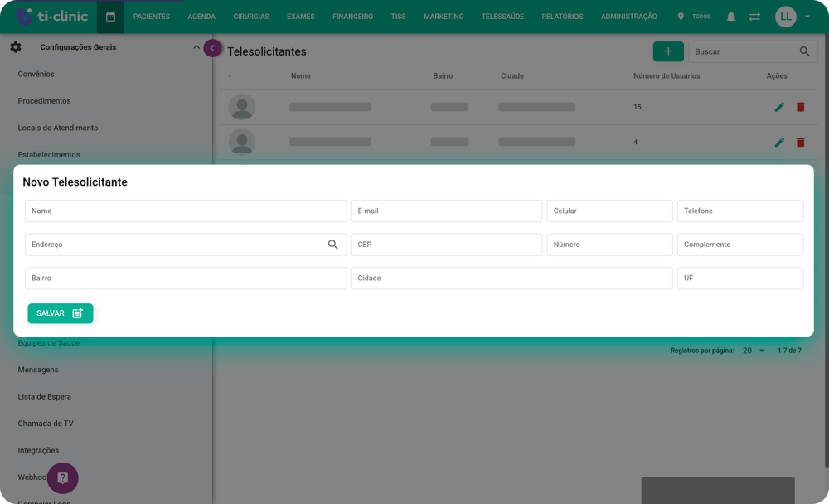Open the calendar icon in top bar

[110, 17]
